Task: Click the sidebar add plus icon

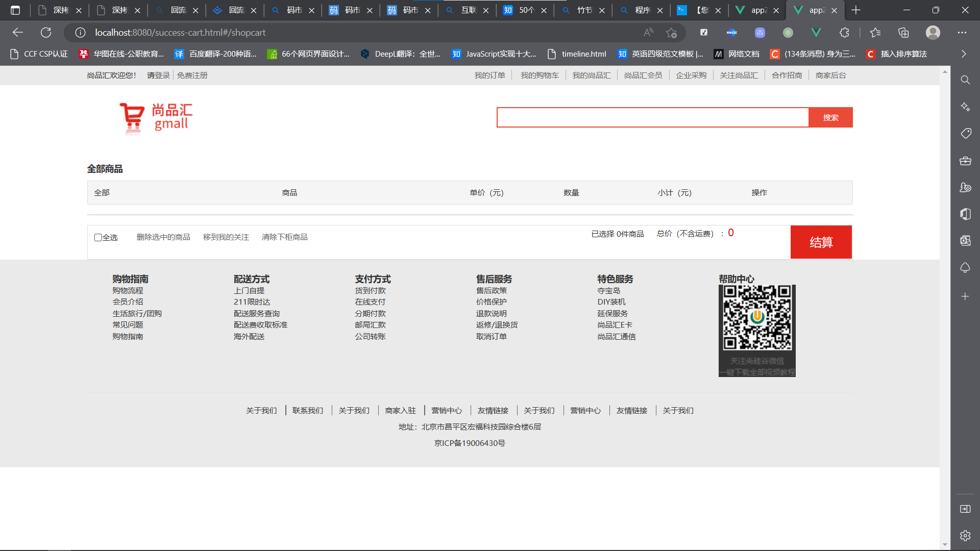Action: click(x=965, y=296)
